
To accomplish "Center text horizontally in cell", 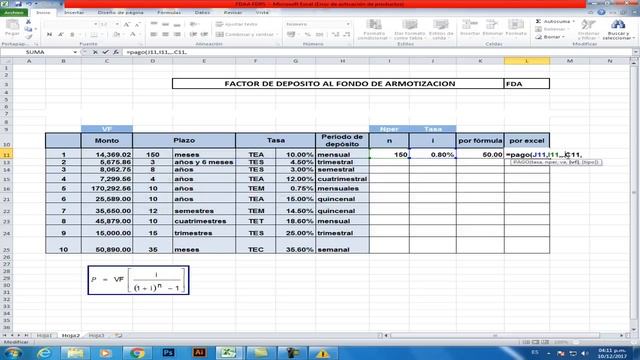I will (165, 35).
